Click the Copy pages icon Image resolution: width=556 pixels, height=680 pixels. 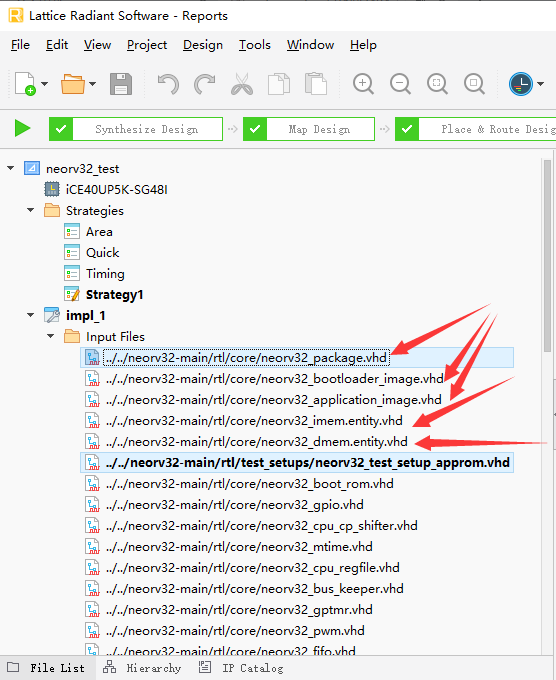[x=279, y=84]
